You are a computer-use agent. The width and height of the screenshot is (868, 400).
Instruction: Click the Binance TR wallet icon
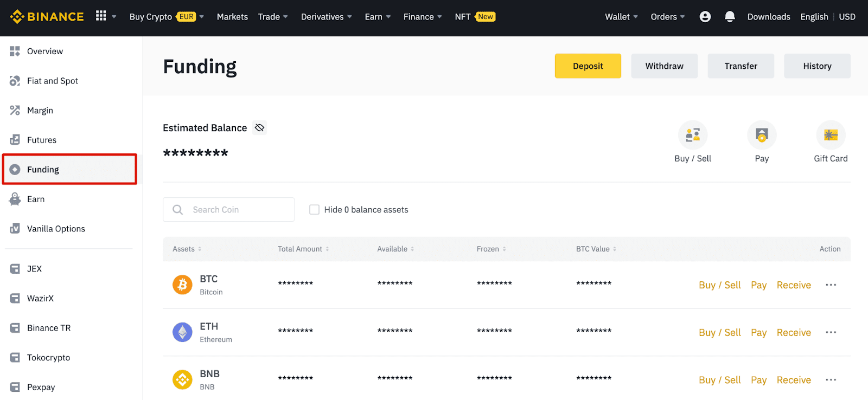(x=15, y=328)
